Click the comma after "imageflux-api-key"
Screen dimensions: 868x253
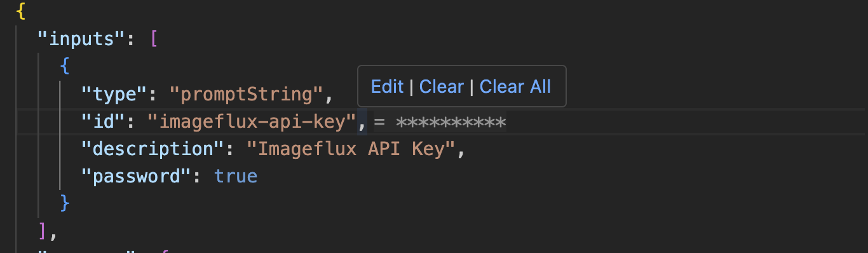[x=362, y=122]
